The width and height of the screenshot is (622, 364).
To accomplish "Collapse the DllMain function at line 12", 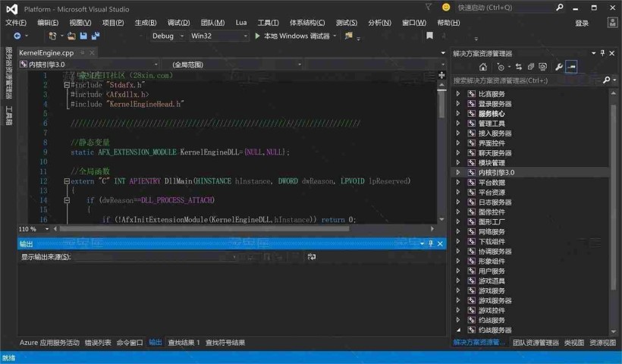I will [67, 181].
